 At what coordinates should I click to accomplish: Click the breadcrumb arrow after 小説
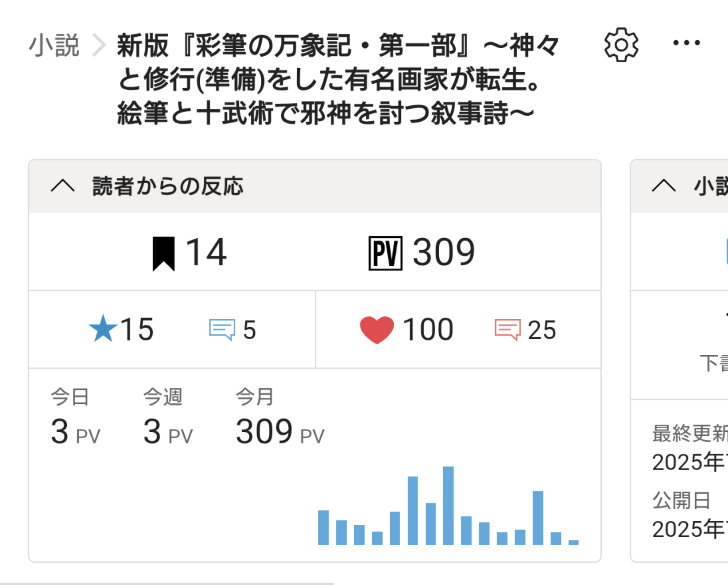click(99, 45)
